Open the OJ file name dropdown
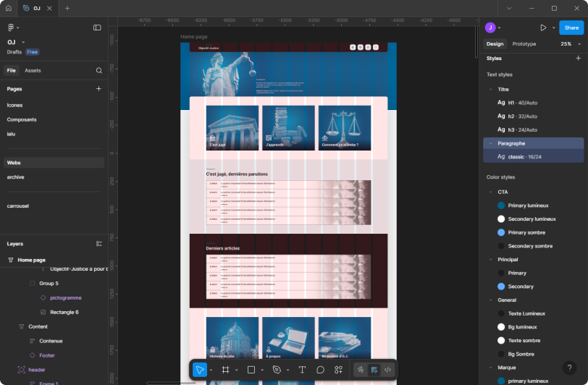 (23, 42)
